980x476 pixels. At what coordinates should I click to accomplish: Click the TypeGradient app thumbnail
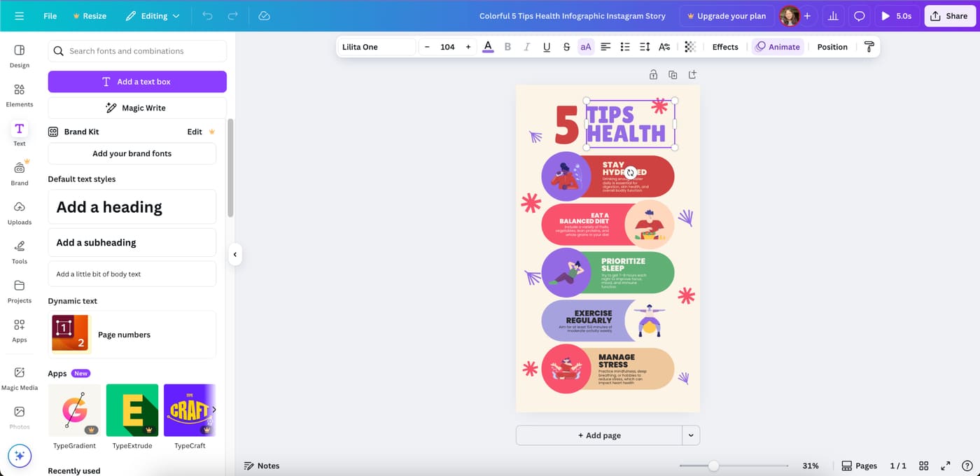(74, 410)
